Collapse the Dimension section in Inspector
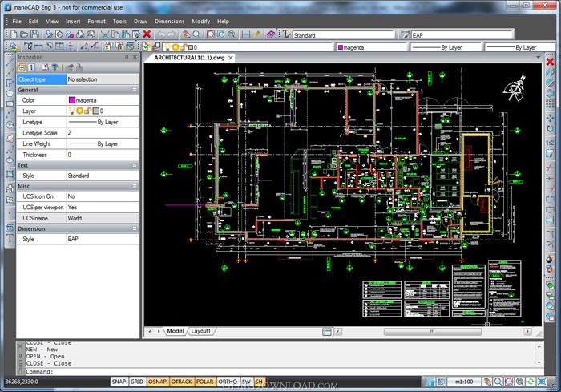This screenshot has width=561, height=392. [x=135, y=228]
